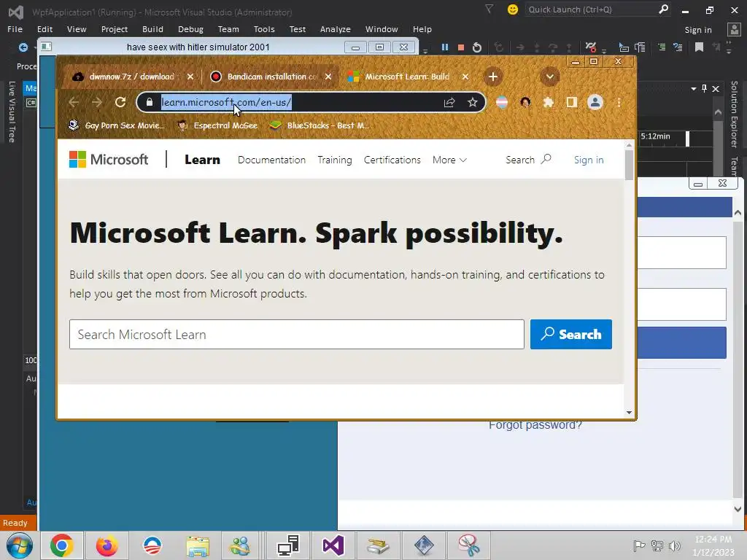Open Certifications in Microsoft Learn nav
This screenshot has height=560, width=747.
[x=392, y=160]
